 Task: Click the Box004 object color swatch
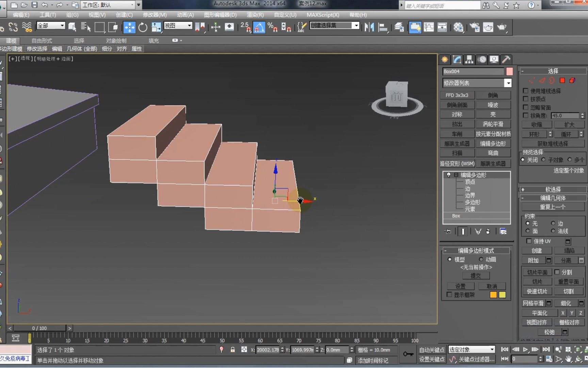pyautogui.click(x=509, y=72)
